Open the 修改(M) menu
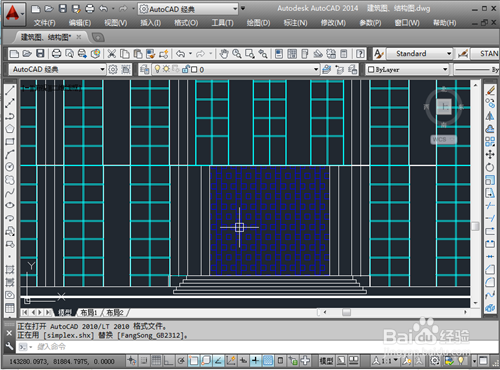Viewport: 500px width, 370px height. coord(333,23)
